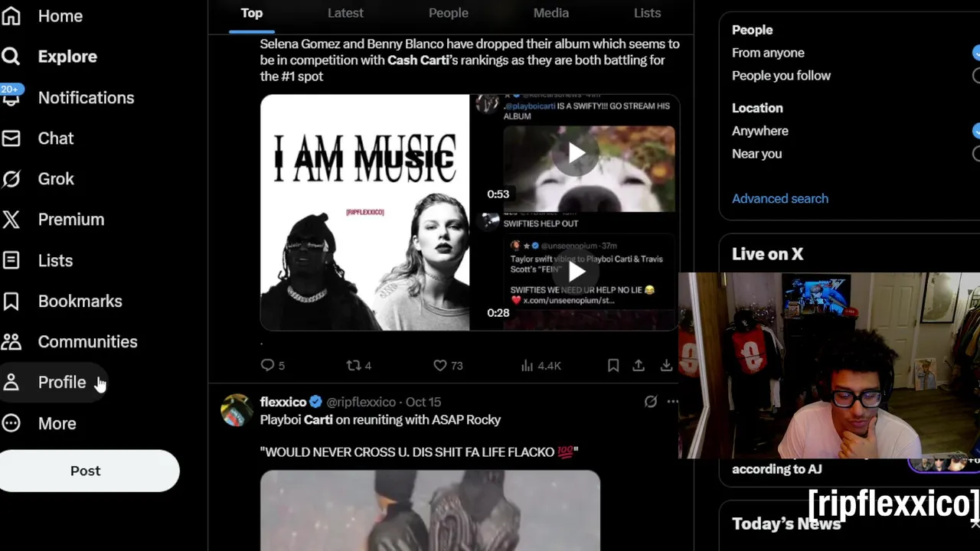
Task: Open the Advanced search link
Action: click(780, 198)
